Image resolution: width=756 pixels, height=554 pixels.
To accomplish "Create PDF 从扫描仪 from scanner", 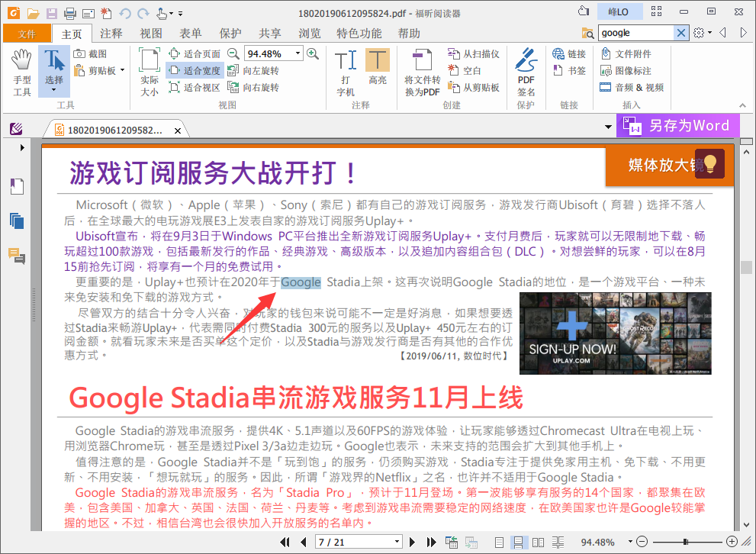I will click(x=474, y=54).
